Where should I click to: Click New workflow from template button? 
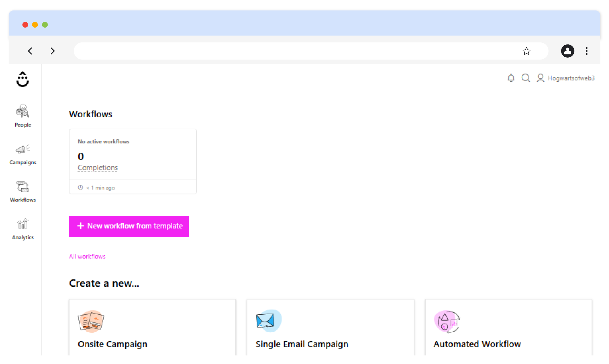tap(129, 226)
